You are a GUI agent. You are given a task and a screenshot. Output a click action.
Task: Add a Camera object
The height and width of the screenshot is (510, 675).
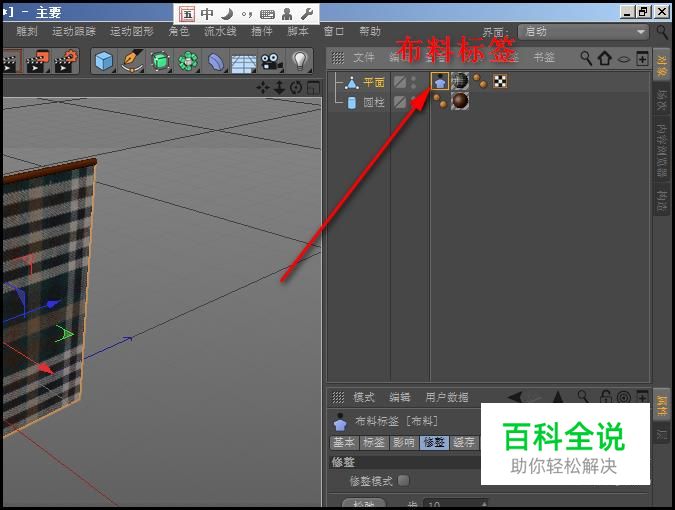[x=272, y=62]
